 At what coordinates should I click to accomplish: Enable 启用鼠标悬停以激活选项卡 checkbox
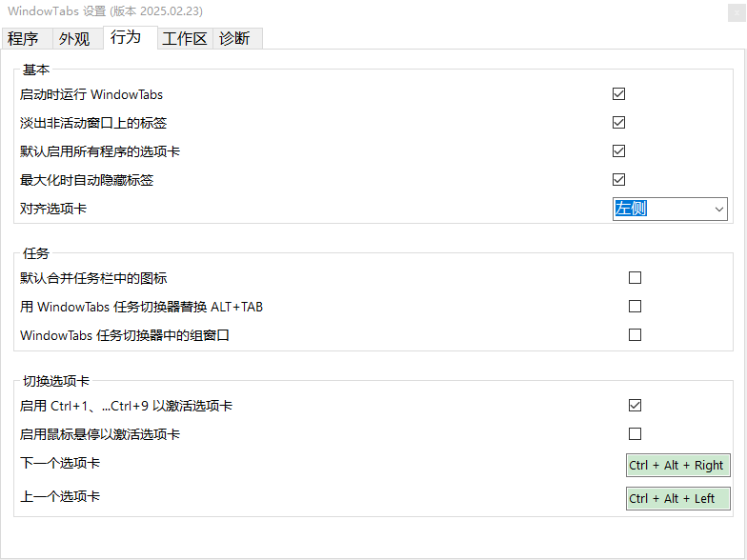coord(635,434)
